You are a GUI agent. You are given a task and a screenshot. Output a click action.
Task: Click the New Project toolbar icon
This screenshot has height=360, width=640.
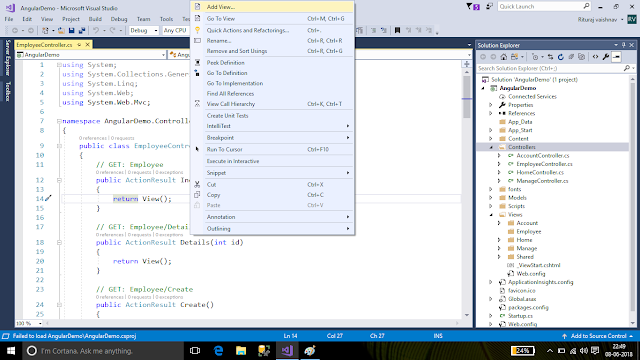point(45,31)
